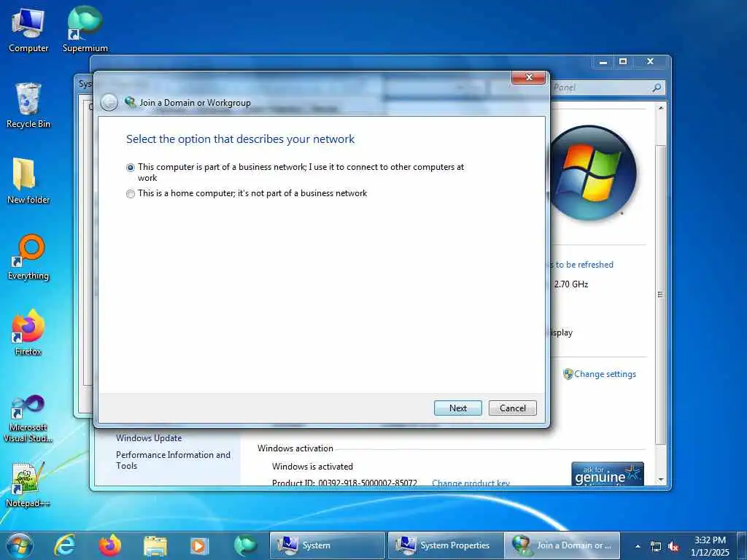Image resolution: width=747 pixels, height=560 pixels.
Task: Open Windows Update link in System window
Action: pyautogui.click(x=149, y=438)
